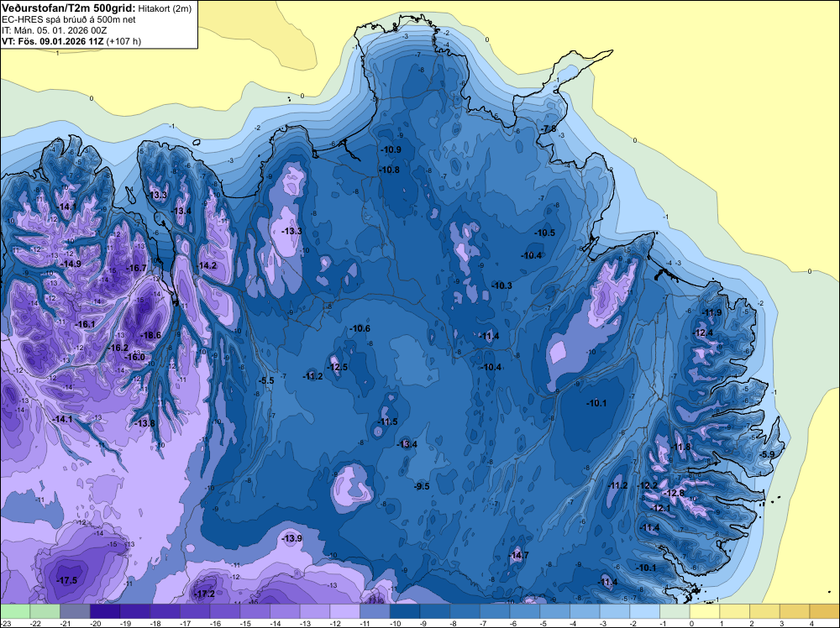Click the -13.8 temperature label
The image size is (840, 628).
[x=144, y=423]
